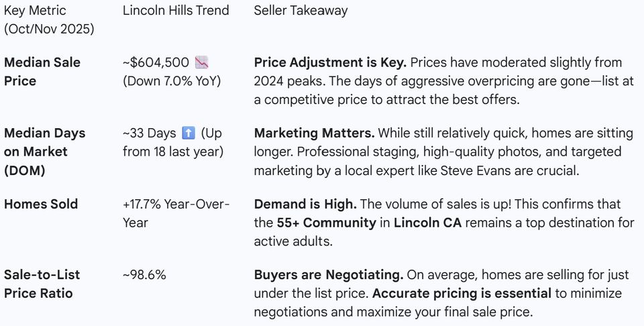Click the bold "Lincoln CA" text
Viewport: 644px width, 326px height.
point(427,223)
